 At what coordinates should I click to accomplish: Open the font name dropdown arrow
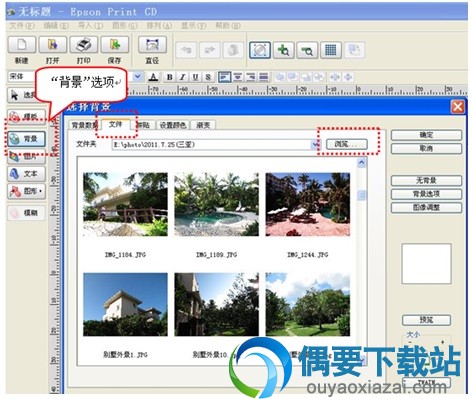[x=137, y=77]
